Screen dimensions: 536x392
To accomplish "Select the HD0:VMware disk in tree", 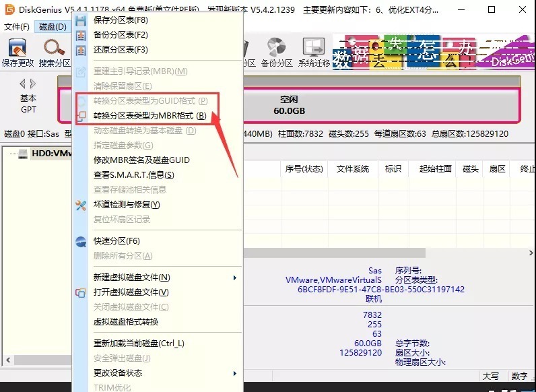I will point(51,154).
